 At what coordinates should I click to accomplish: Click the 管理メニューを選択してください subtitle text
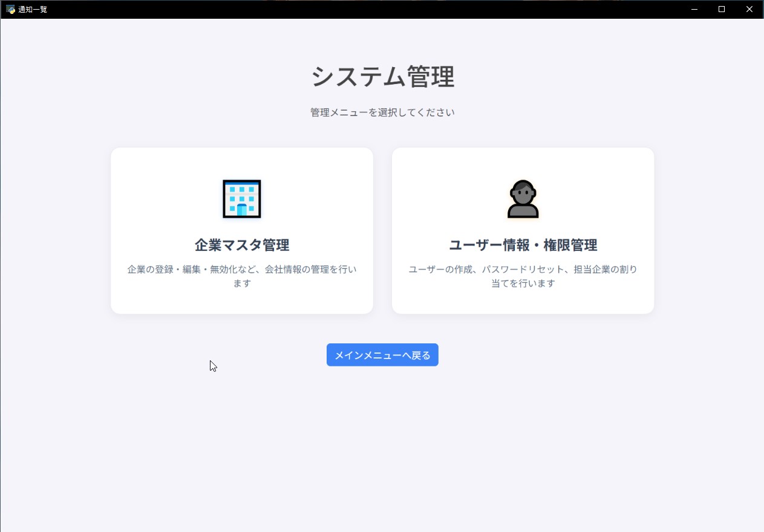coord(382,112)
